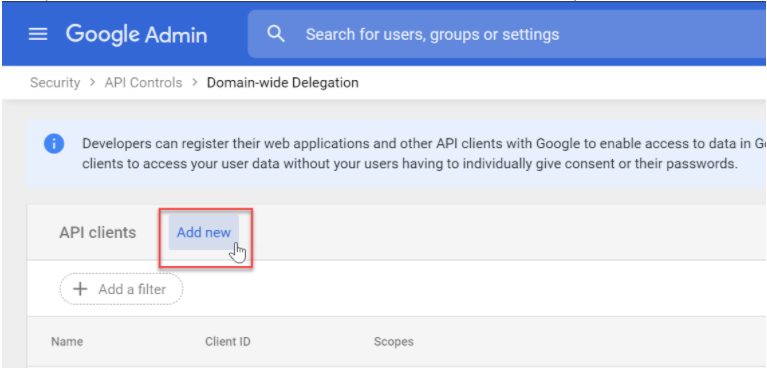Screen dimensions: 767x368
Task: Click Add a filter chip
Action: [121, 289]
